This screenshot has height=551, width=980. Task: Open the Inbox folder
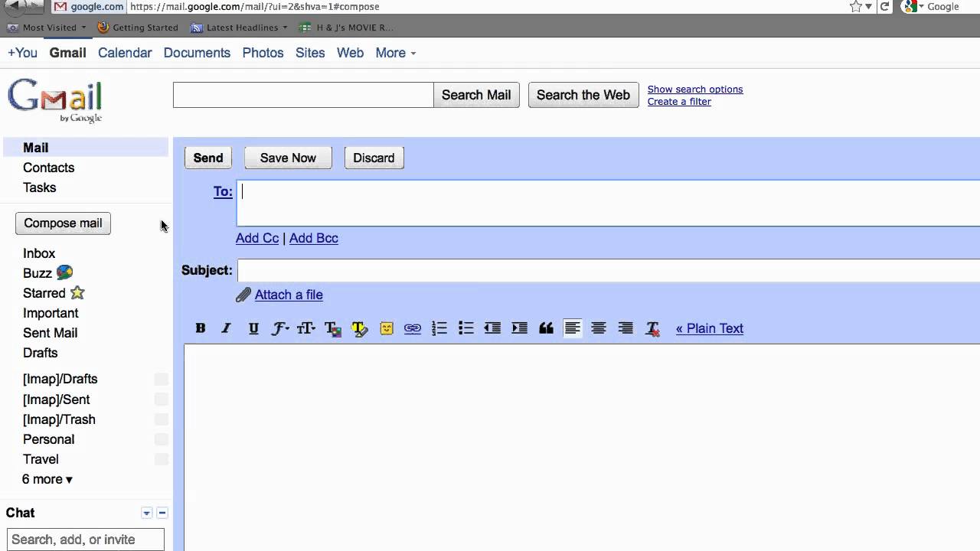tap(39, 253)
